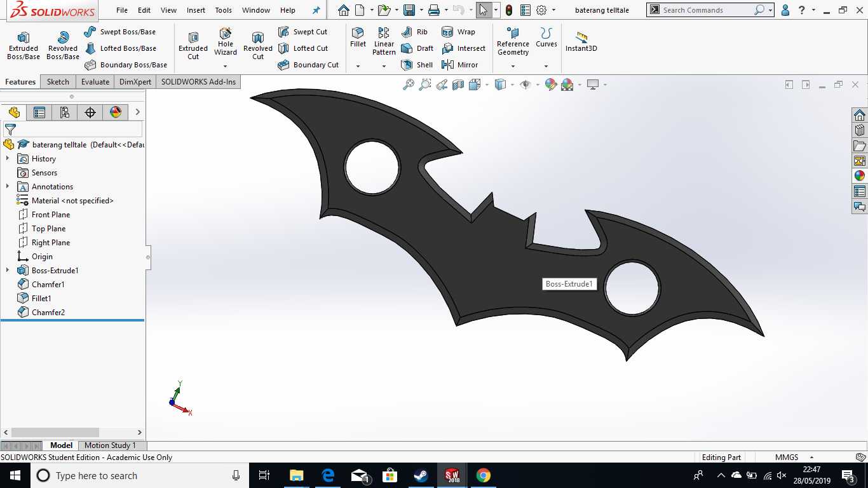Open the PropertyManager tab icon

point(39,112)
